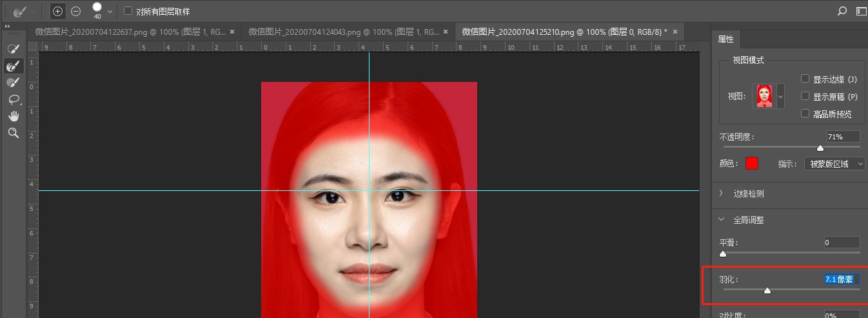This screenshot has height=318, width=868.
Task: Expand the 边缘检测 section
Action: coord(722,194)
